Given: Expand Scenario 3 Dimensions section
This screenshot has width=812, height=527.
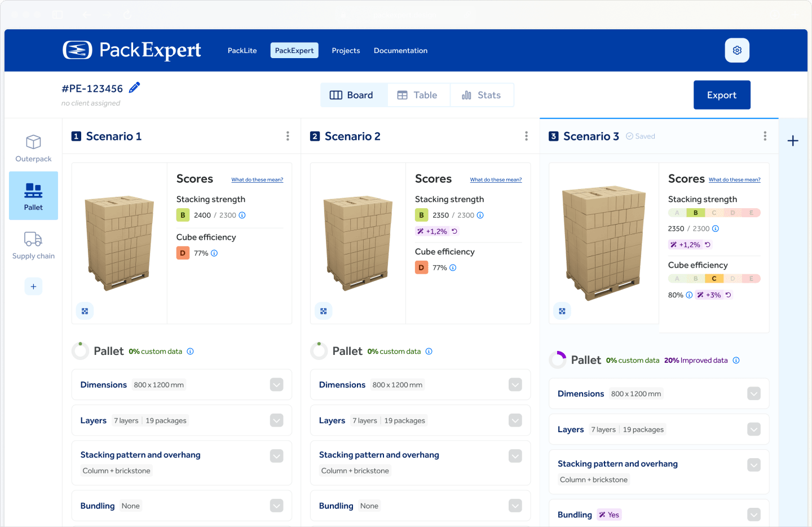Looking at the screenshot, I should pos(754,394).
